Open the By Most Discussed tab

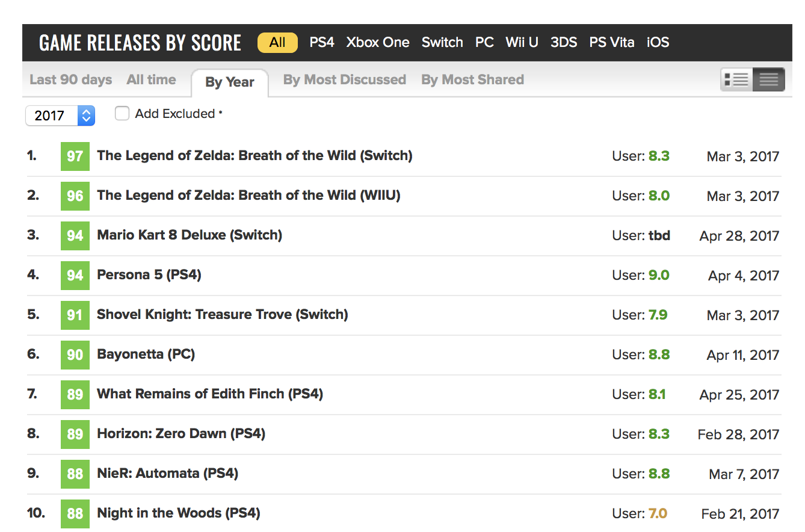point(345,79)
